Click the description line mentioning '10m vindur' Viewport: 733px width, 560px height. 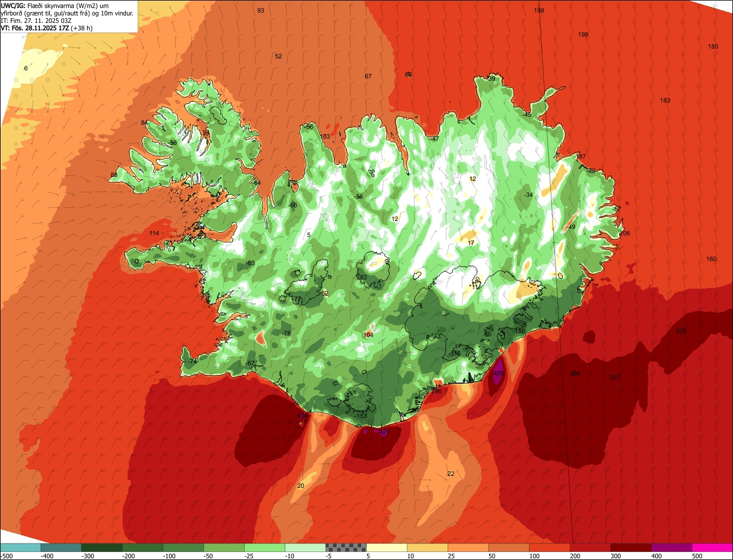(x=67, y=13)
